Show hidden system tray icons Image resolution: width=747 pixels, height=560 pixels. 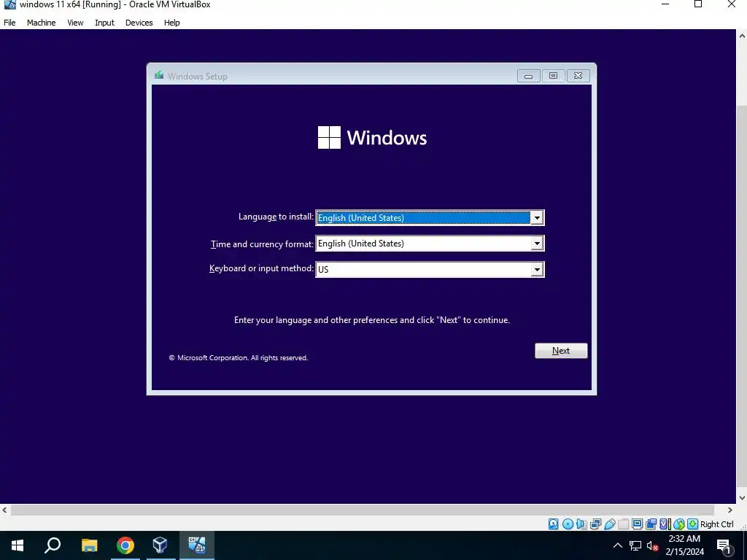617,545
